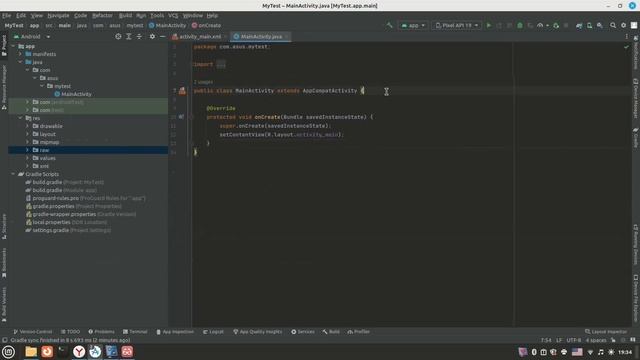Open the Build menu
This screenshot has width=640, height=360.
tap(125, 16)
